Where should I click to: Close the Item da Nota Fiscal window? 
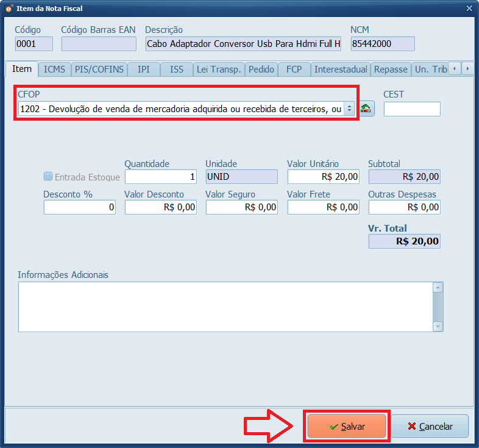[469, 9]
